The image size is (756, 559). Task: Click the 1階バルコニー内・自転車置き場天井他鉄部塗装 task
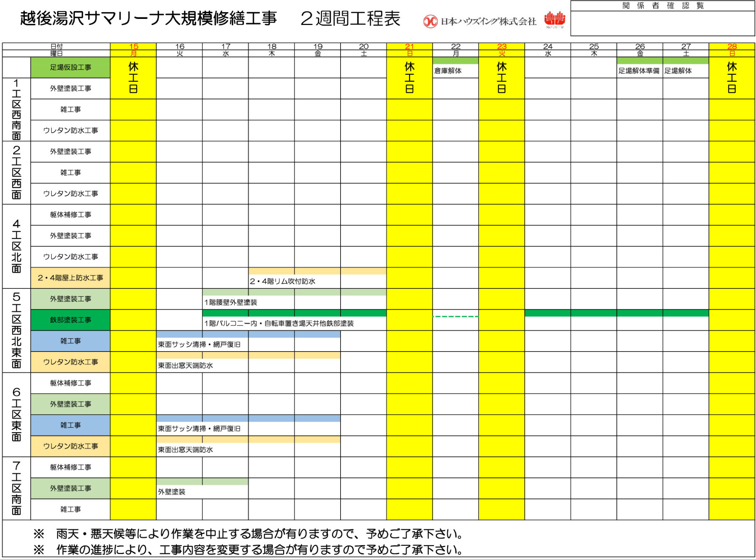[x=279, y=324]
